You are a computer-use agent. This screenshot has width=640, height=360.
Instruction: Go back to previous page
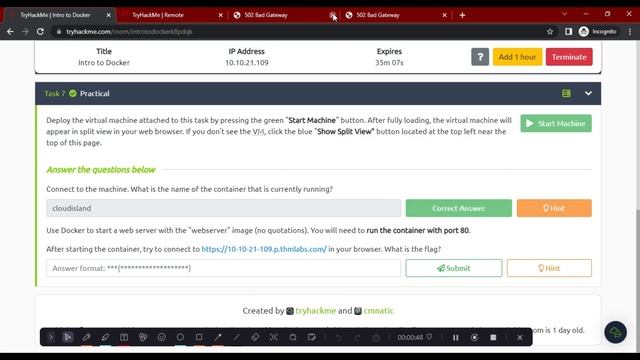coord(10,31)
